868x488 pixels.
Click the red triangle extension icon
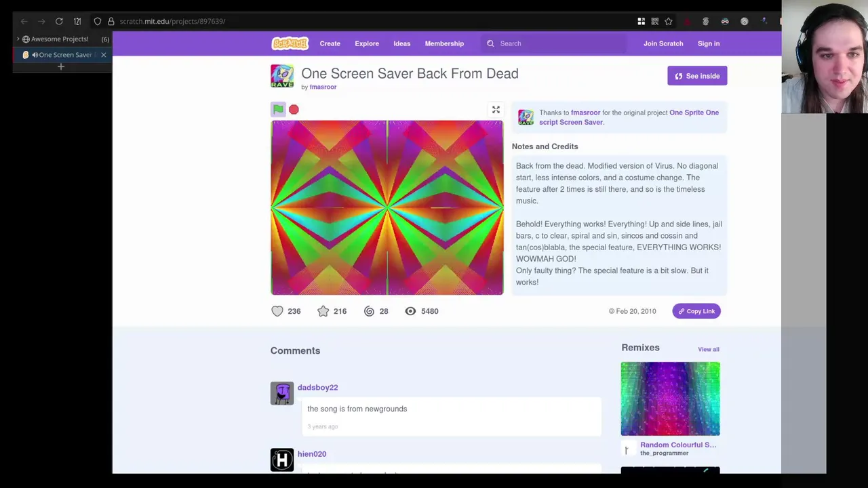(687, 22)
